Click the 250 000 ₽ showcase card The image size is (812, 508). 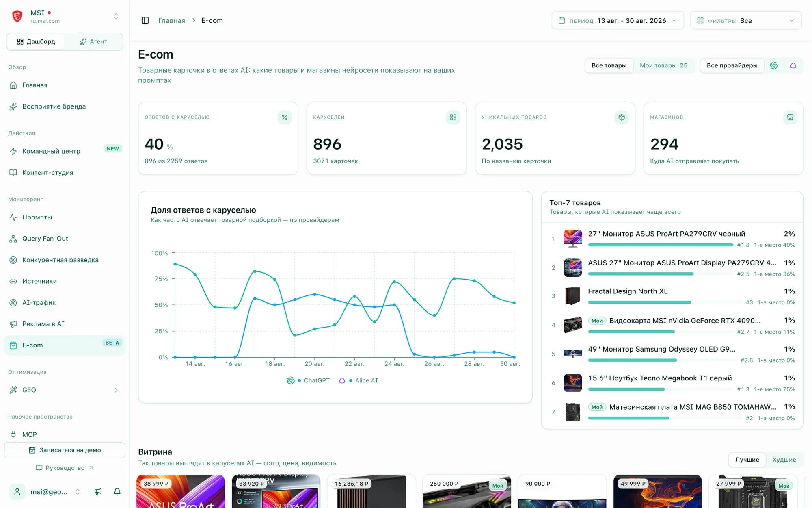pos(467,491)
